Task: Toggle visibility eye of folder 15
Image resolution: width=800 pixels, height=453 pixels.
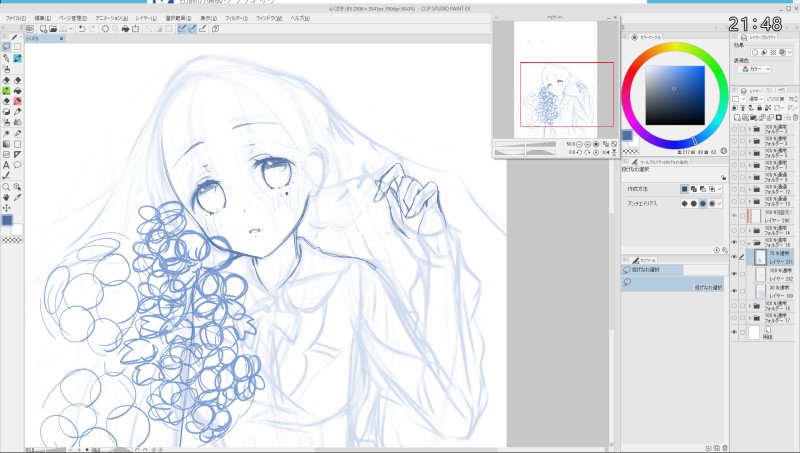Action: (x=734, y=242)
